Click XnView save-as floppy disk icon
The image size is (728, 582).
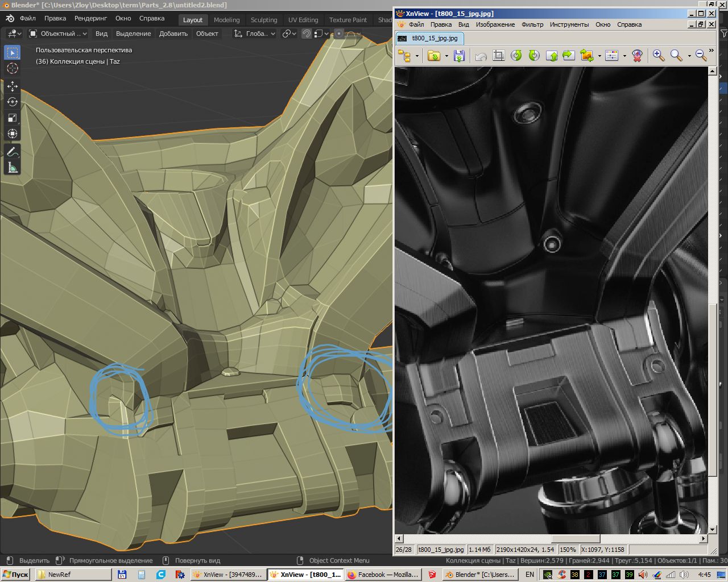(459, 56)
